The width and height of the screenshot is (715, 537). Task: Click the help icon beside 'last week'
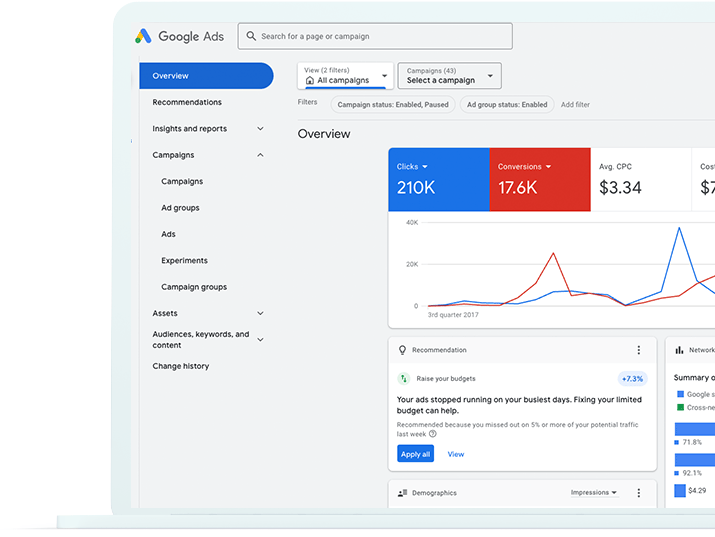[x=433, y=434]
